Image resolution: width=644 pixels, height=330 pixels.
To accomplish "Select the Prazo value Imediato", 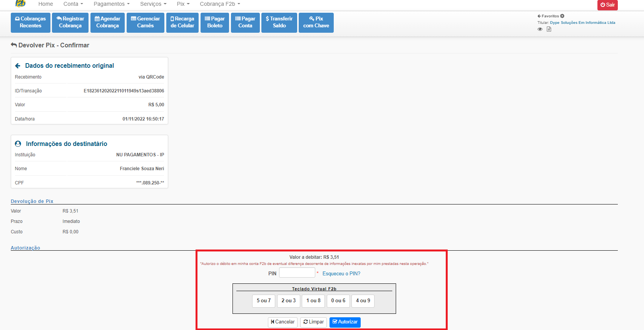I will [x=71, y=221].
